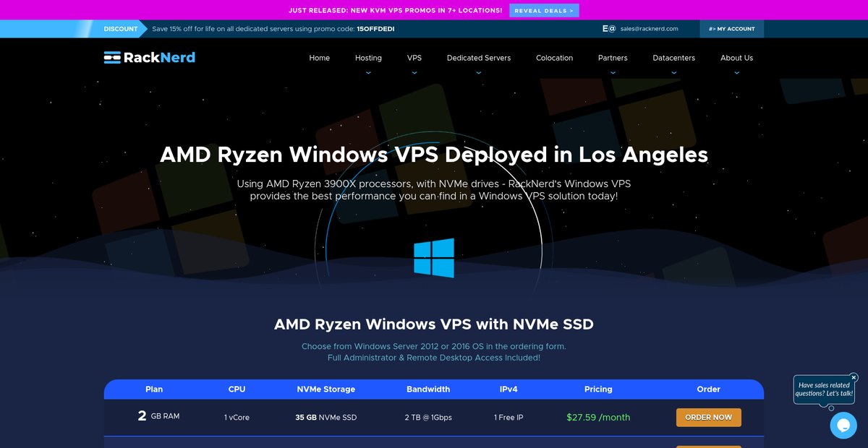
Task: Click the Pricing column header
Action: pyautogui.click(x=598, y=389)
